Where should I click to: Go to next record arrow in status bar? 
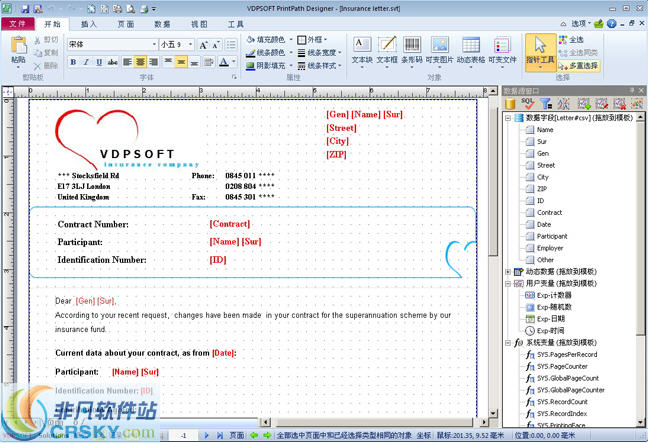pos(206,435)
